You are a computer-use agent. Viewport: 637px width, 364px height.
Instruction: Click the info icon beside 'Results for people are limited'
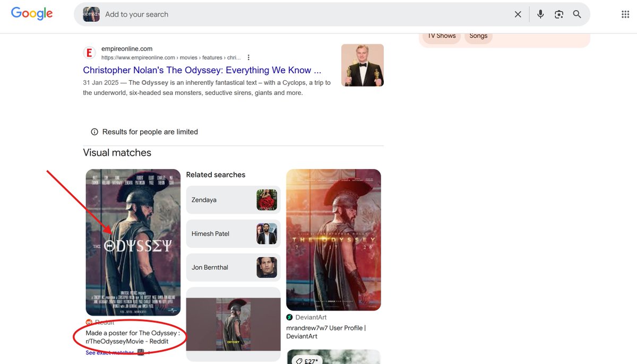pos(94,132)
